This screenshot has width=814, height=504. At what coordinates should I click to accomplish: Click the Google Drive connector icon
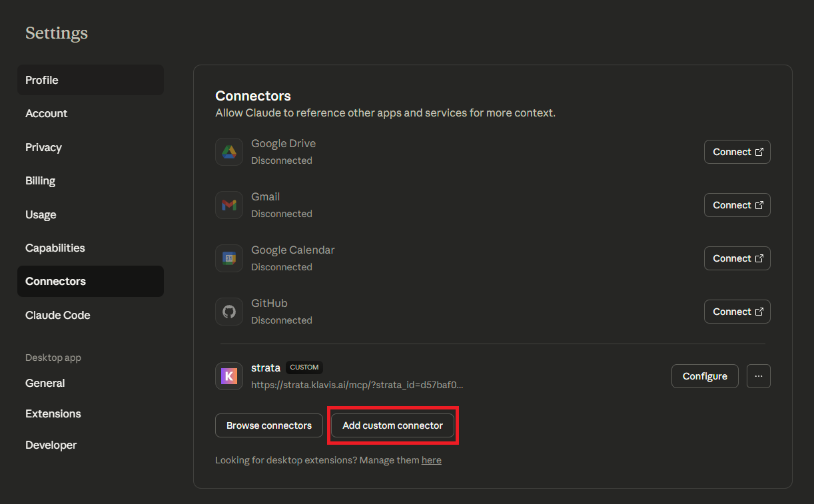coord(228,151)
